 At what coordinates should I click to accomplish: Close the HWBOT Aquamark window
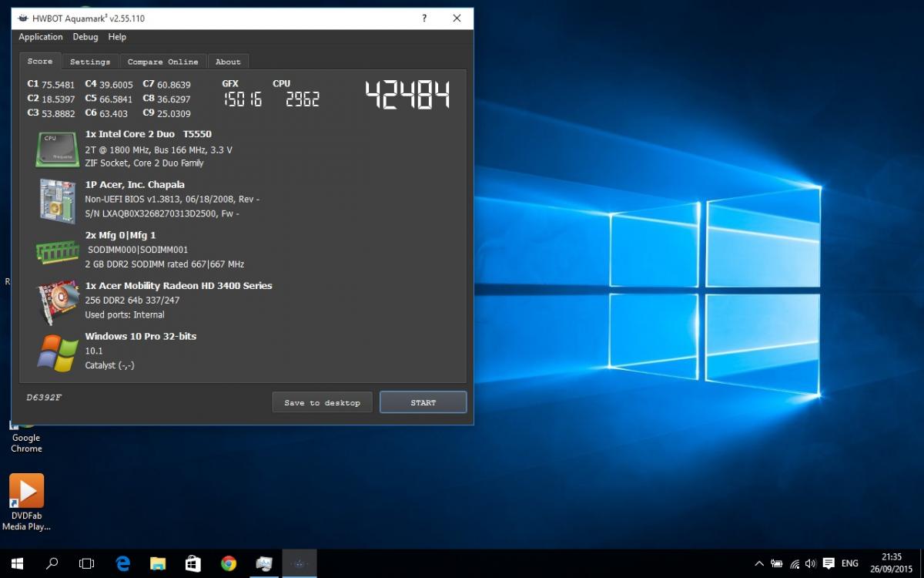[x=457, y=18]
